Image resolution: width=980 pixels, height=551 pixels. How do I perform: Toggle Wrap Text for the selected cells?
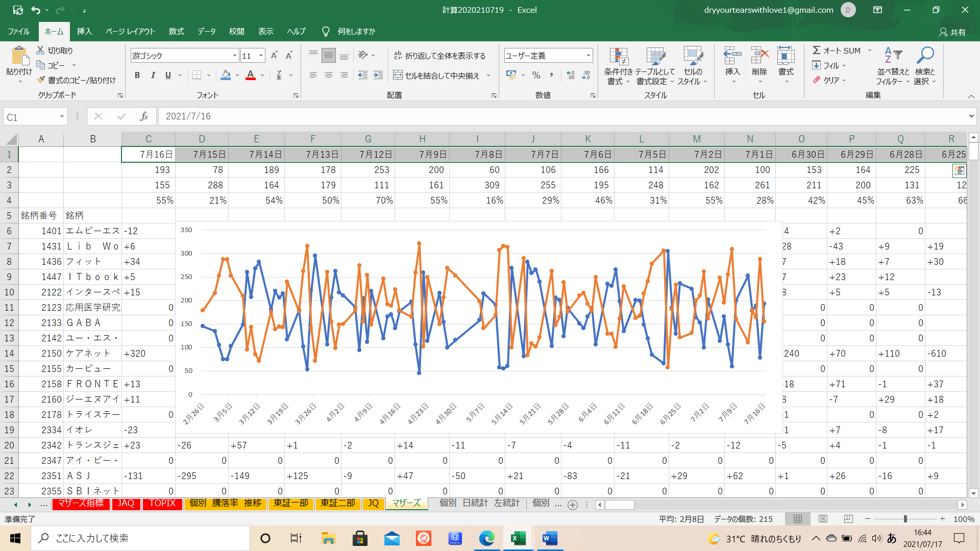coord(439,56)
